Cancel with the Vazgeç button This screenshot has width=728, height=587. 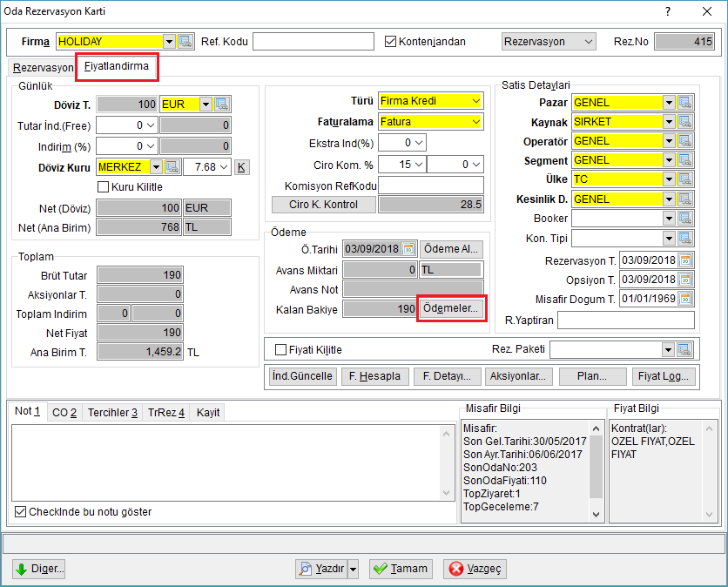(475, 569)
